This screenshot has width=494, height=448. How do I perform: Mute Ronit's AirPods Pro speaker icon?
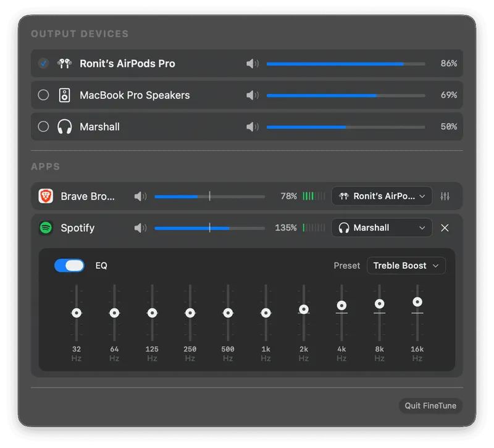(x=253, y=64)
